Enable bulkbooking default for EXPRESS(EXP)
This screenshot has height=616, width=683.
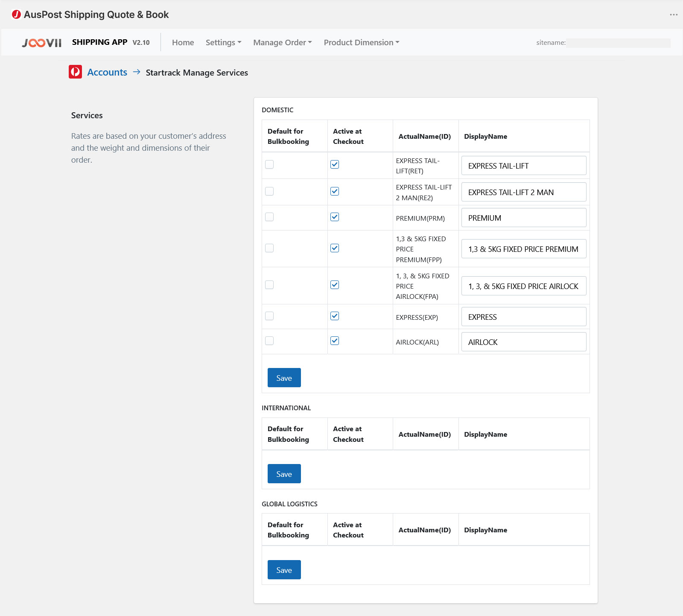[x=269, y=316]
